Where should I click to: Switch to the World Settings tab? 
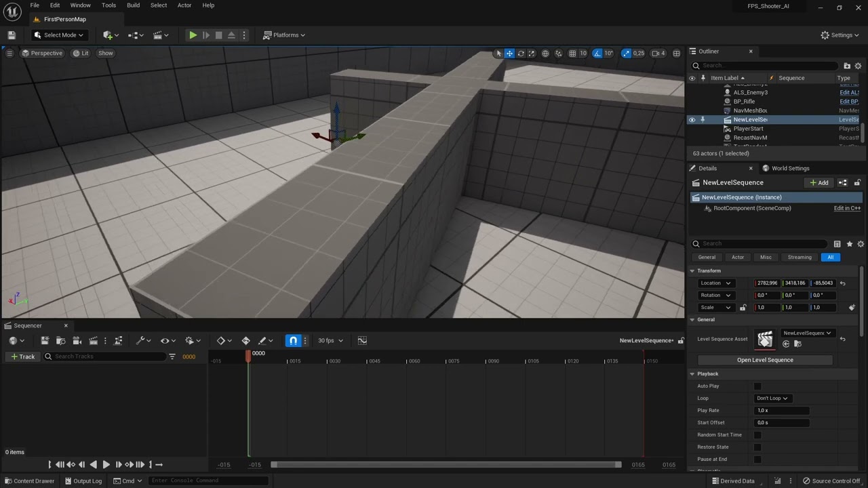pos(785,168)
